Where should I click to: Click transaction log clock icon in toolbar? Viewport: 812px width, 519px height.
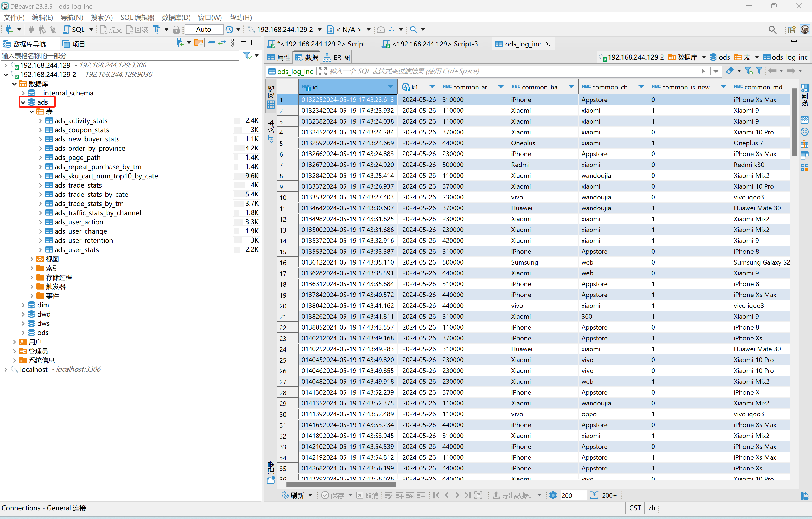(229, 30)
